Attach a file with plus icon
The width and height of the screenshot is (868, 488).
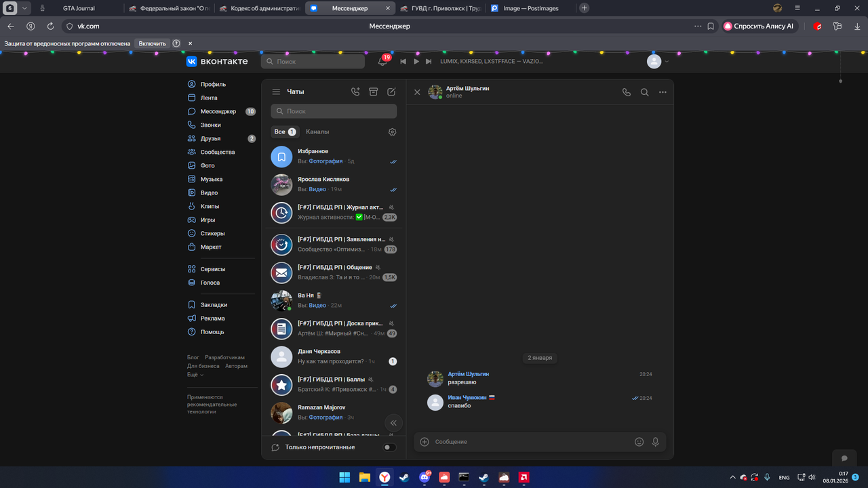click(425, 442)
